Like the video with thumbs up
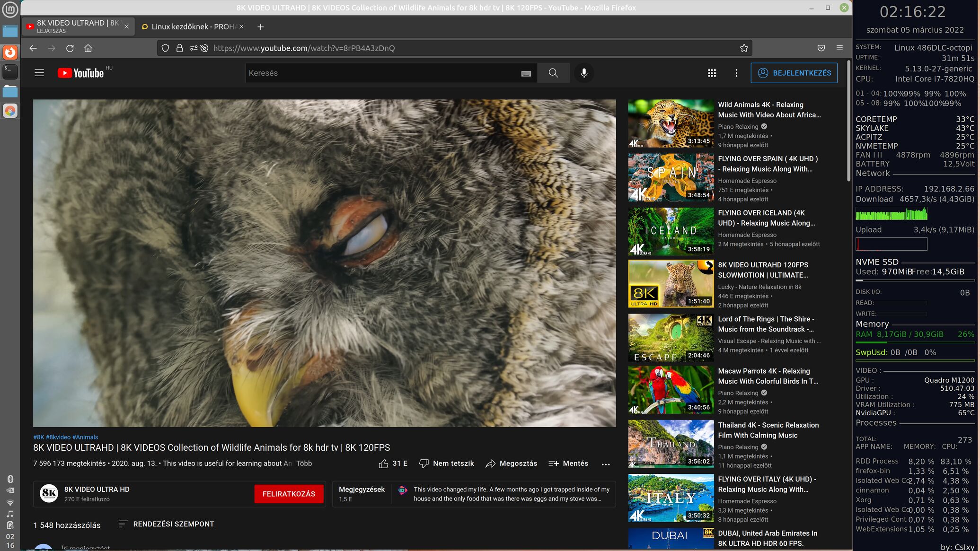 click(393, 464)
